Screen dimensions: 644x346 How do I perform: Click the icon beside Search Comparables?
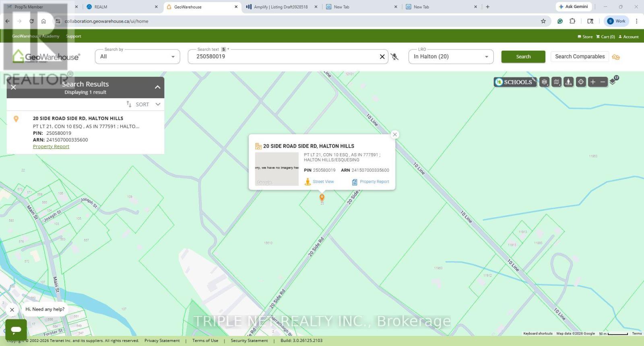point(616,57)
